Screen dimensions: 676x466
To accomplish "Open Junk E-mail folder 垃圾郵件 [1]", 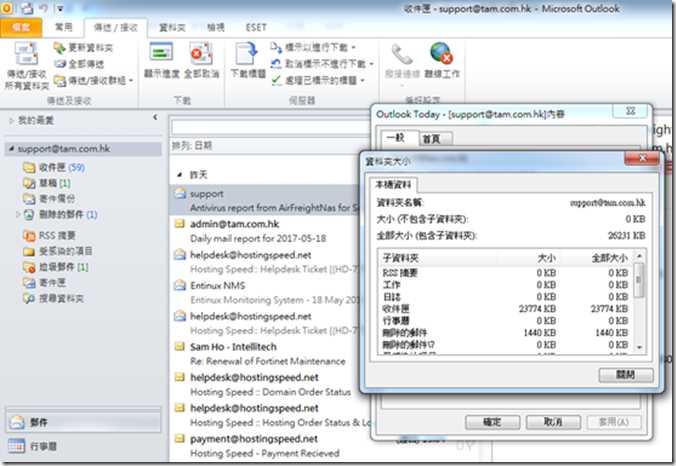I will (x=56, y=267).
